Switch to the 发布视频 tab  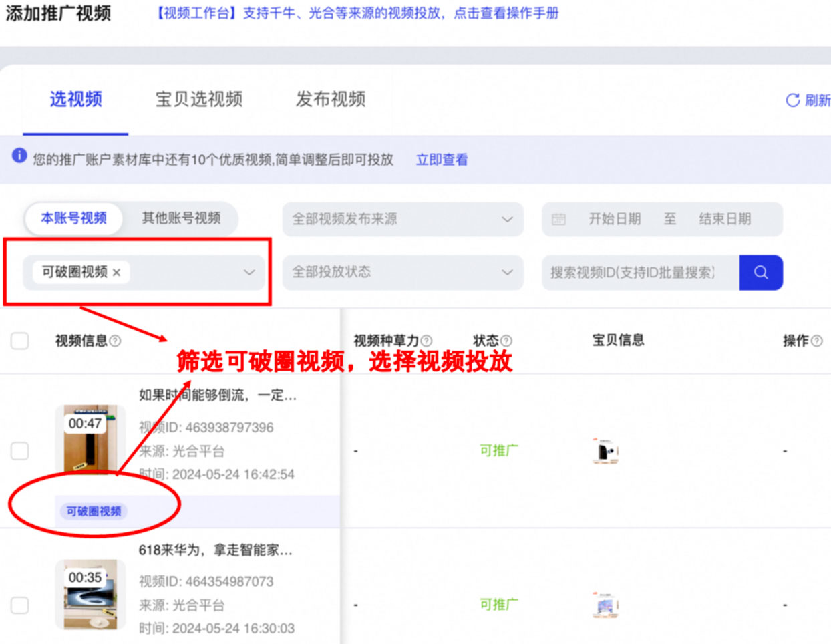tap(331, 100)
